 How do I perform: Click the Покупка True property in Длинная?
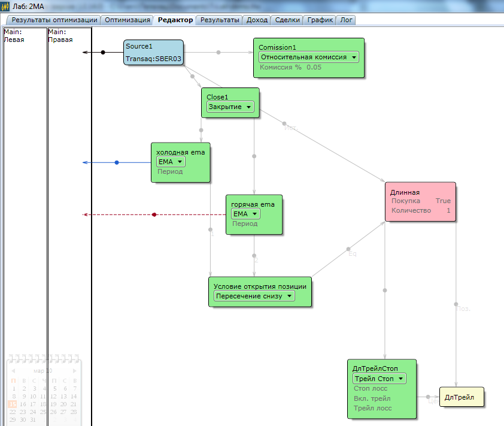click(x=420, y=201)
